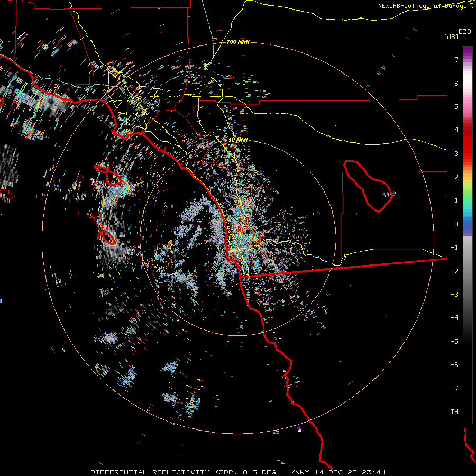Click the small purple echo near bottom ring
The height and width of the screenshot is (476, 476).
pyautogui.click(x=299, y=428)
